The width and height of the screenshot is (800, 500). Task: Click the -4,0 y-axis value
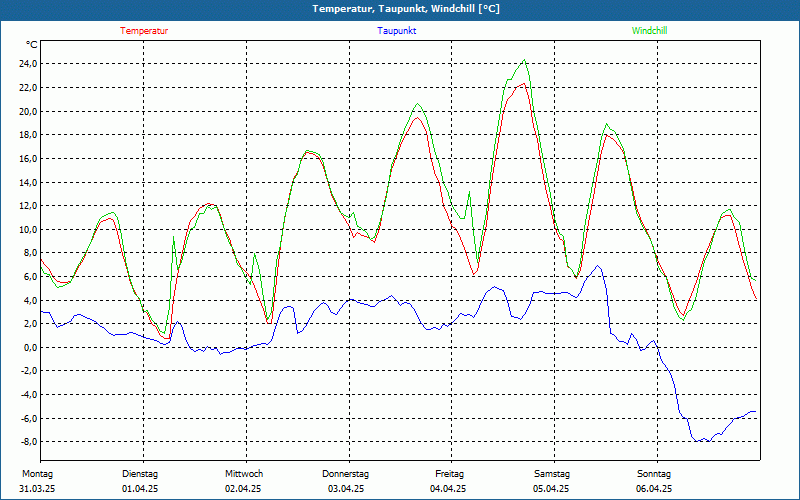(28, 394)
